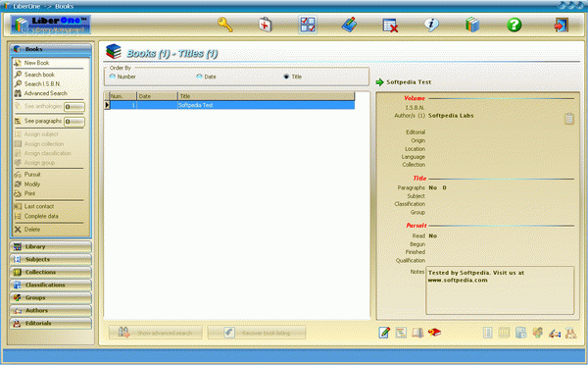Click the exit door icon in the toolbar
This screenshot has width=588, height=365.
562,26
